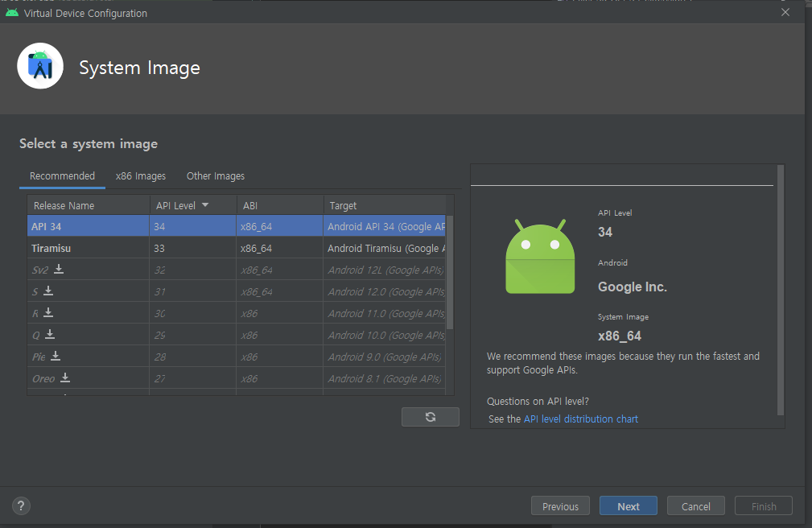Select the Tiramisu system image row
Image resolution: width=812 pixels, height=528 pixels.
[236, 248]
